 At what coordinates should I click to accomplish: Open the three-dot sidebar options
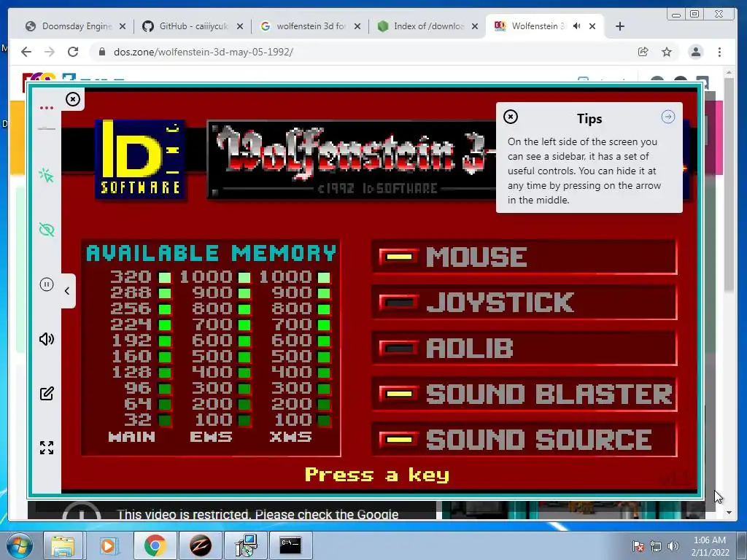pos(47,108)
